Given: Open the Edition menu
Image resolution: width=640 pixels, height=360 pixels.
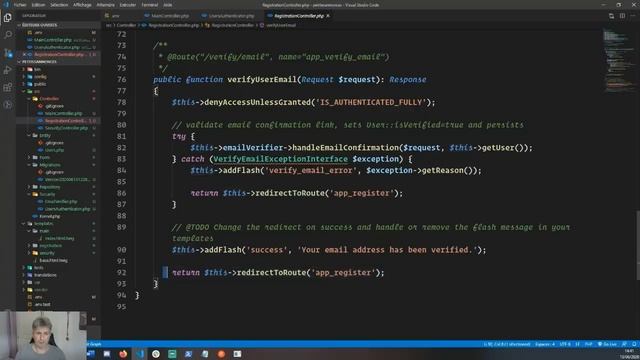Looking at the screenshot, I should [38, 5].
